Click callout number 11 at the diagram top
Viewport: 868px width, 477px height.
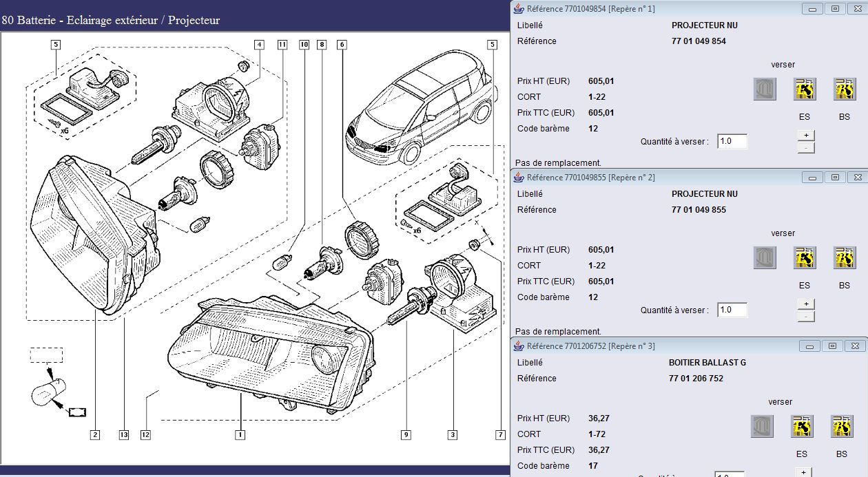pos(282,45)
